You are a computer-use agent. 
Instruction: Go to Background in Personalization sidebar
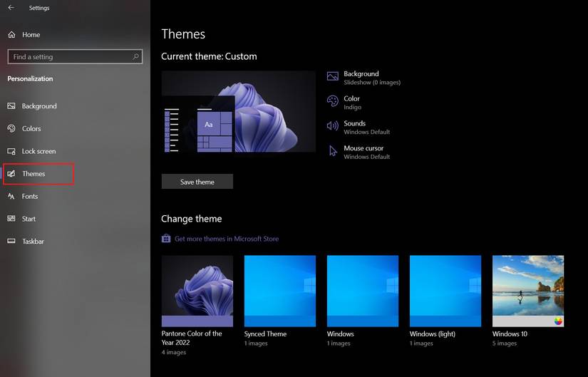[38, 106]
